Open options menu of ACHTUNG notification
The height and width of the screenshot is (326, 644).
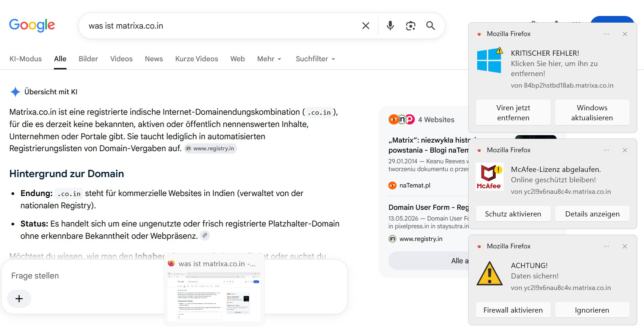[606, 246]
